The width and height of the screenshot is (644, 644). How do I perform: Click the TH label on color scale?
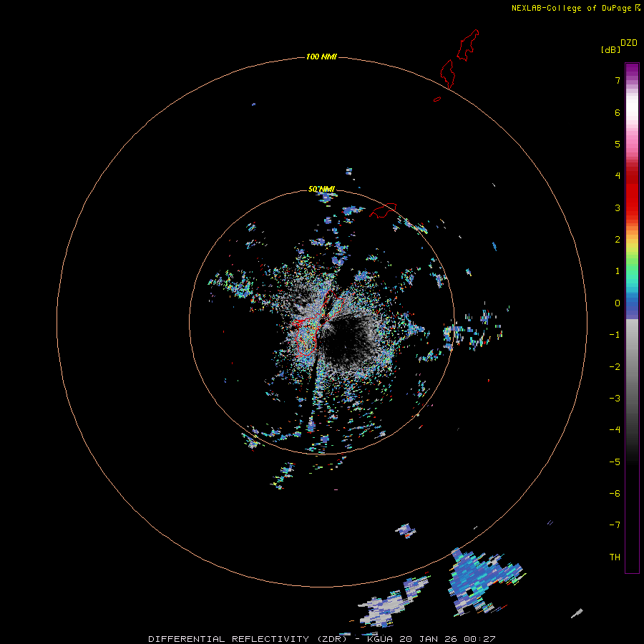[x=615, y=557]
